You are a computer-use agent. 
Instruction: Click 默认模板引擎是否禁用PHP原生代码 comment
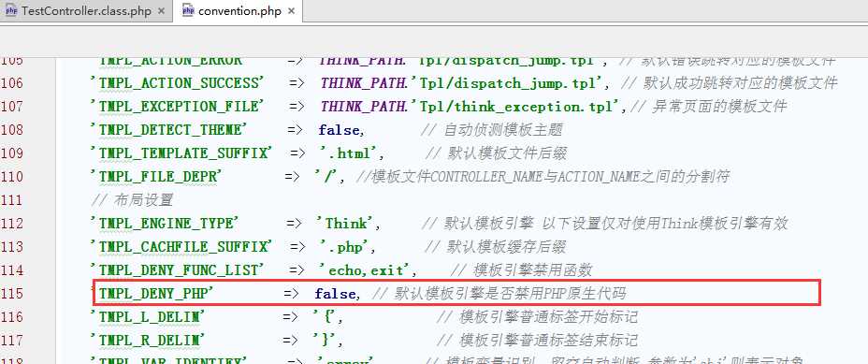coord(499,294)
